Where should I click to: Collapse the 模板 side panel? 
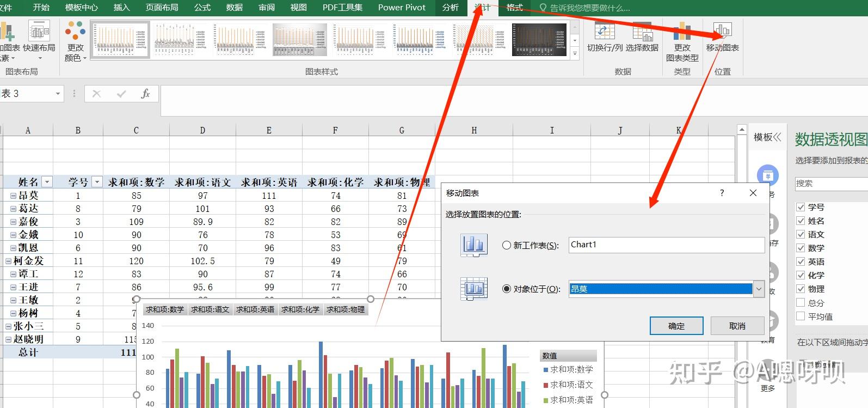(777, 137)
